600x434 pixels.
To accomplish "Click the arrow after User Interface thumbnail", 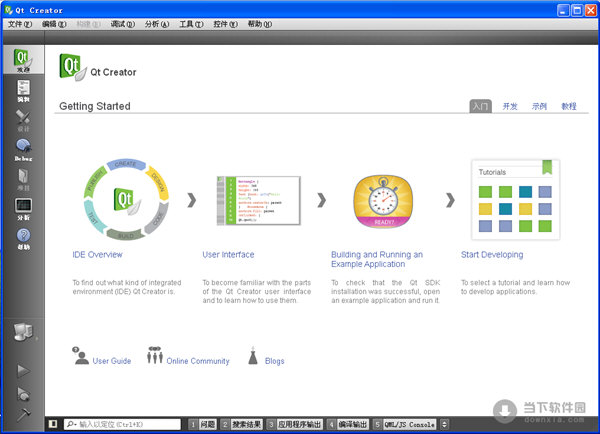I will 322,200.
